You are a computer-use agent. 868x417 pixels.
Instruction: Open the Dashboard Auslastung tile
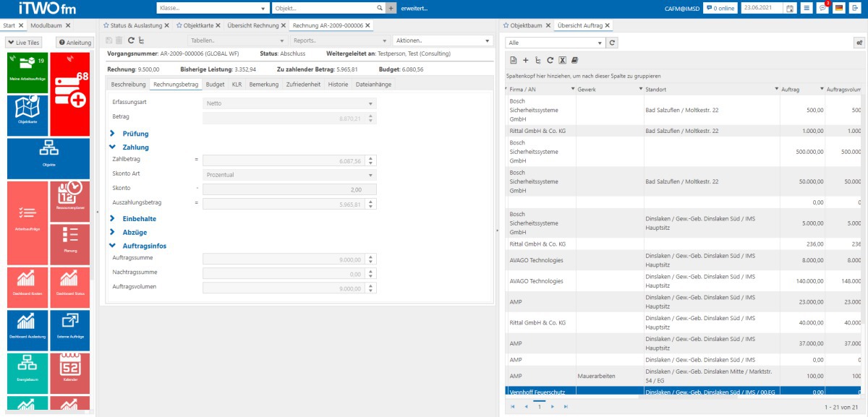[x=27, y=330]
